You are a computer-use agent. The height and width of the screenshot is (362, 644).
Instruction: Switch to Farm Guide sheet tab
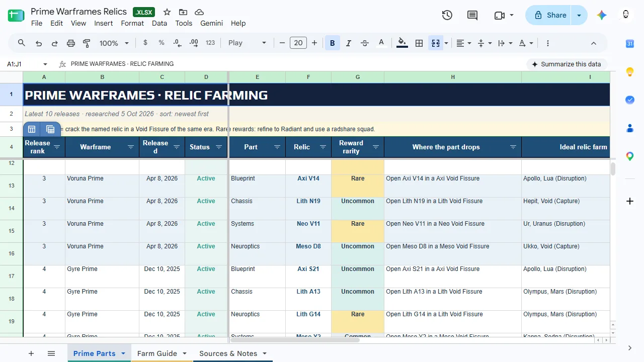pyautogui.click(x=157, y=353)
